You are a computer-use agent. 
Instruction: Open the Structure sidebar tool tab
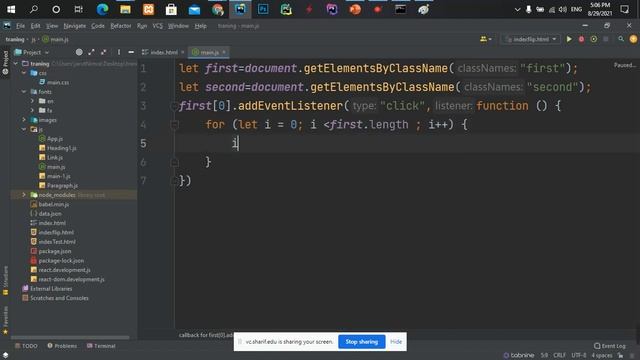(5, 280)
